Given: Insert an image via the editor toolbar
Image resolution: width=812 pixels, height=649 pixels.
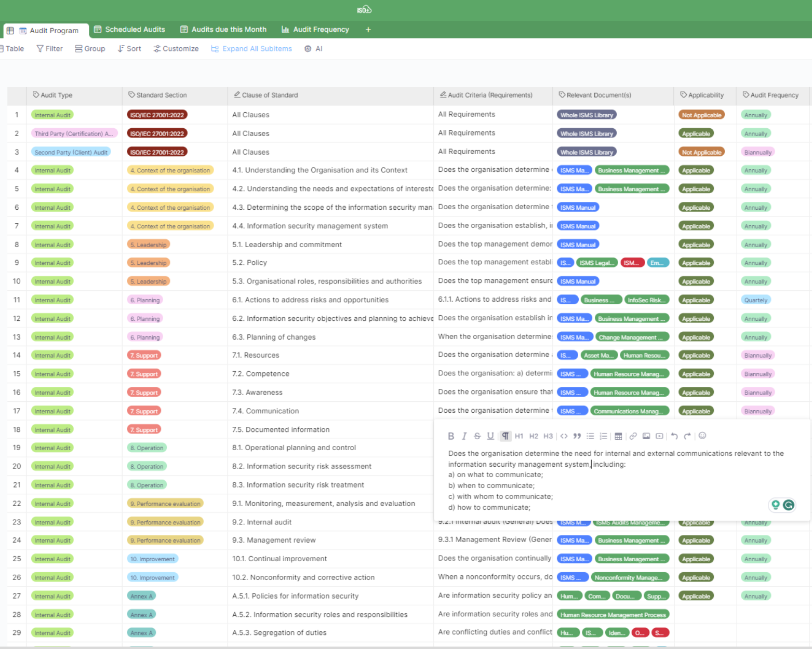Looking at the screenshot, I should 646,436.
